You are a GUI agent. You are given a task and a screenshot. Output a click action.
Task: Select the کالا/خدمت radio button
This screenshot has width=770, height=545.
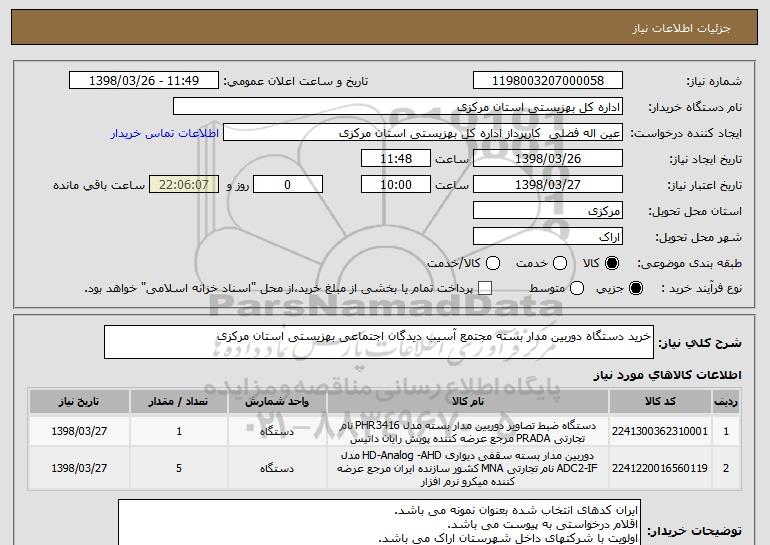tap(493, 263)
